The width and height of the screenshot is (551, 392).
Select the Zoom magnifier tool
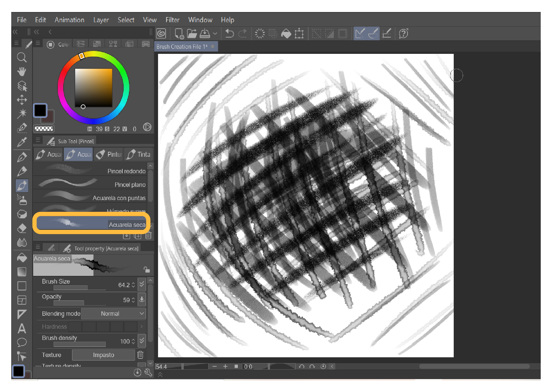pyautogui.click(x=22, y=57)
